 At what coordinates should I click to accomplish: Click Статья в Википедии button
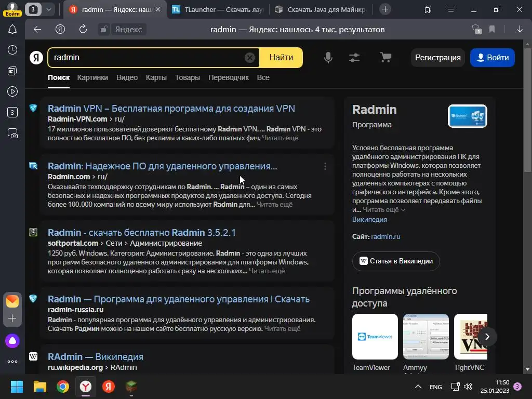coord(396,261)
